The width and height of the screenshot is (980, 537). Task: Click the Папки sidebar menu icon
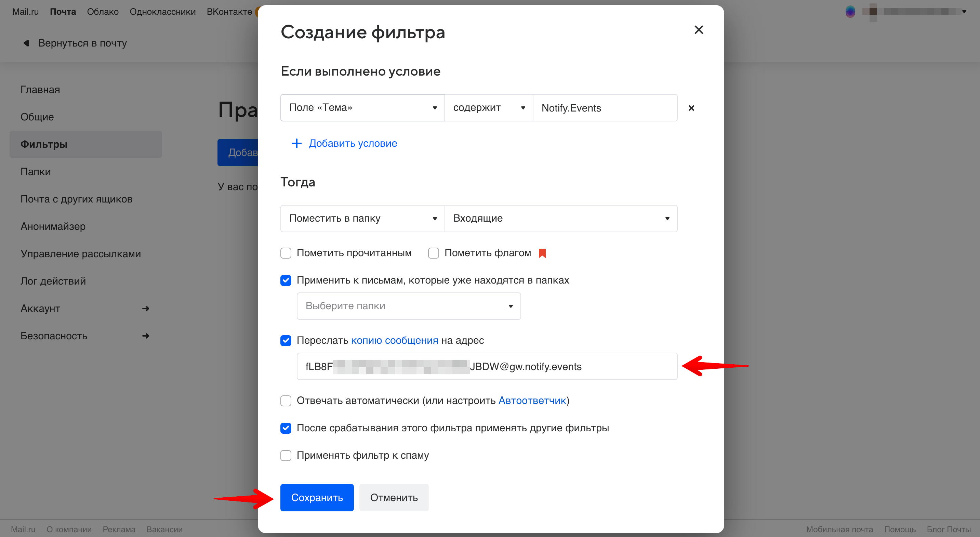pos(36,171)
